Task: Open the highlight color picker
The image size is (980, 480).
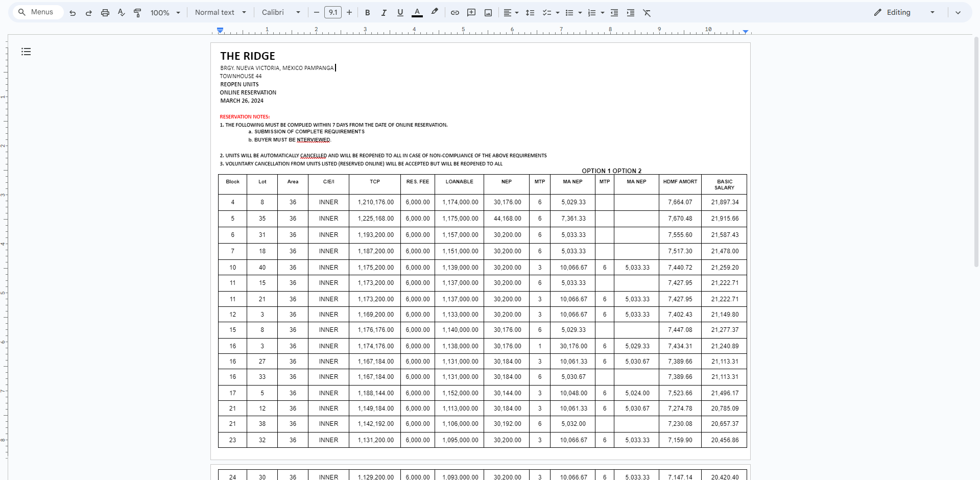Action: click(x=435, y=12)
